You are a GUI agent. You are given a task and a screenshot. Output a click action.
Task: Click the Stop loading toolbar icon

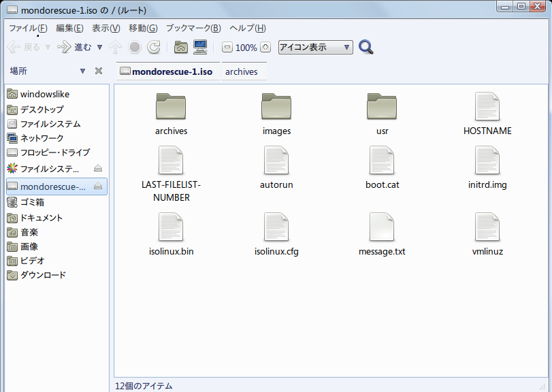click(135, 47)
